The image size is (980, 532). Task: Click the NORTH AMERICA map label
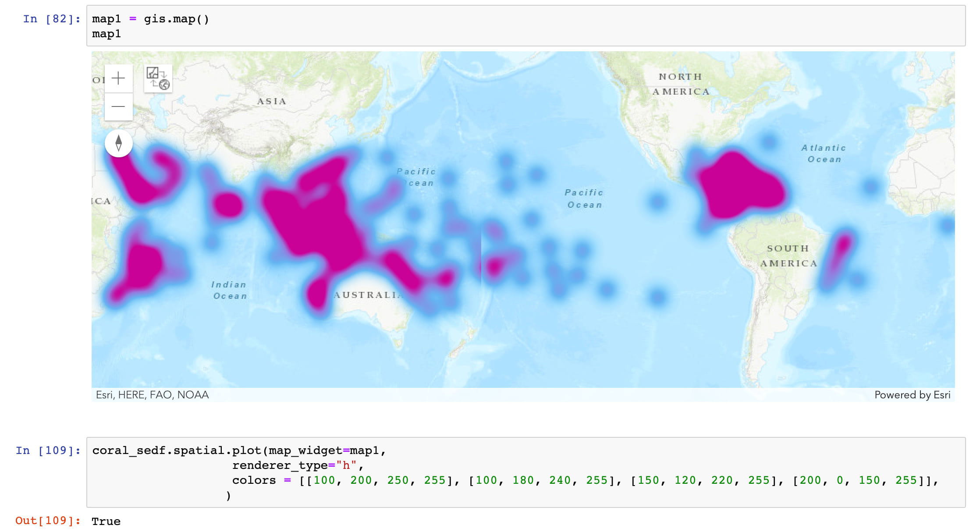point(681,84)
